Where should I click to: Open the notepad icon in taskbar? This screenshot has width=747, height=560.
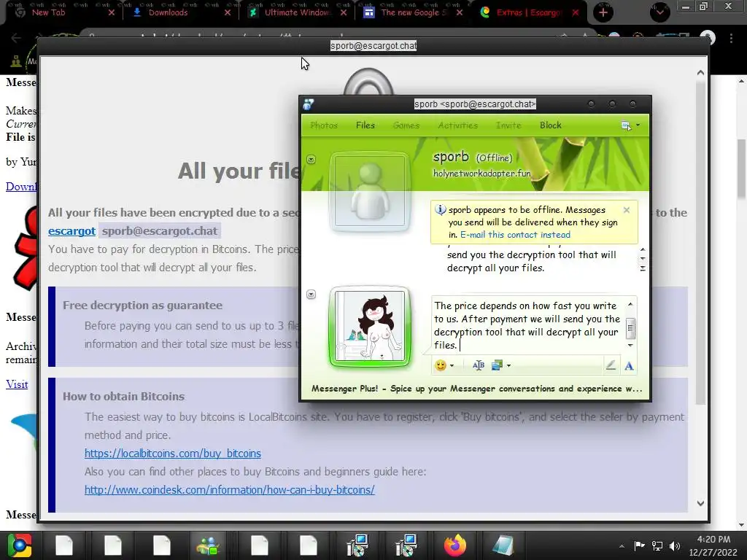point(503,545)
